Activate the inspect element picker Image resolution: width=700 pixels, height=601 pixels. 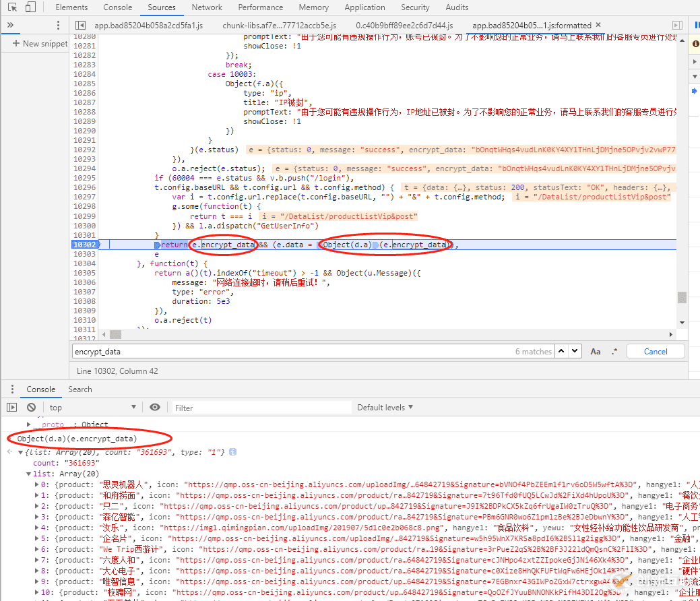click(12, 7)
